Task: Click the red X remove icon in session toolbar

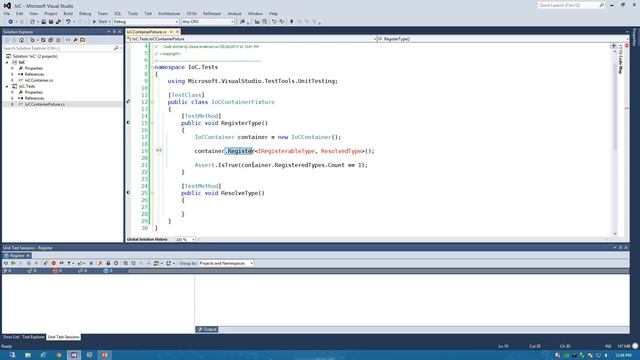Action: (x=100, y=263)
